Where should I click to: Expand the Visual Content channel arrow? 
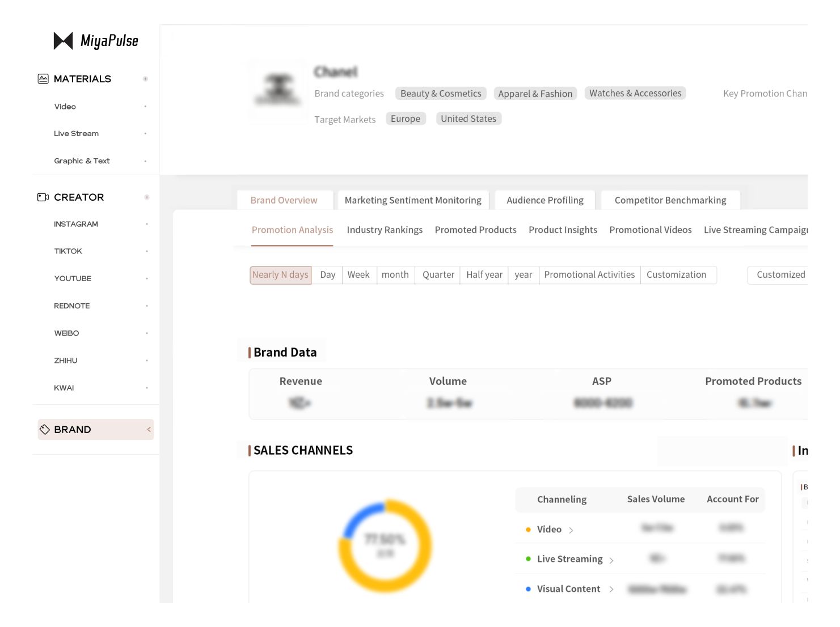[x=611, y=590]
